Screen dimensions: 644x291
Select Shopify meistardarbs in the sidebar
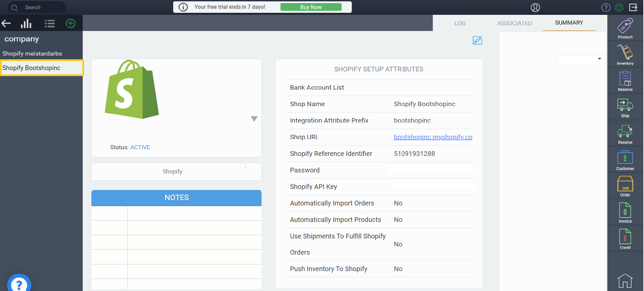pyautogui.click(x=32, y=54)
